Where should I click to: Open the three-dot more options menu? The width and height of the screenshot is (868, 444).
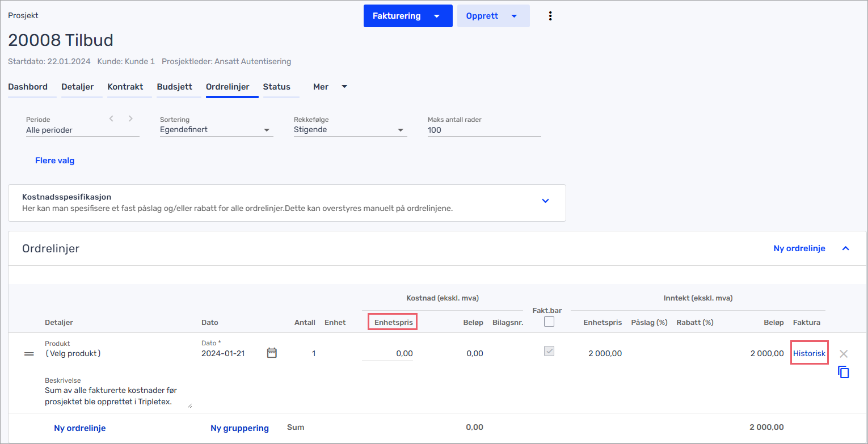[550, 16]
